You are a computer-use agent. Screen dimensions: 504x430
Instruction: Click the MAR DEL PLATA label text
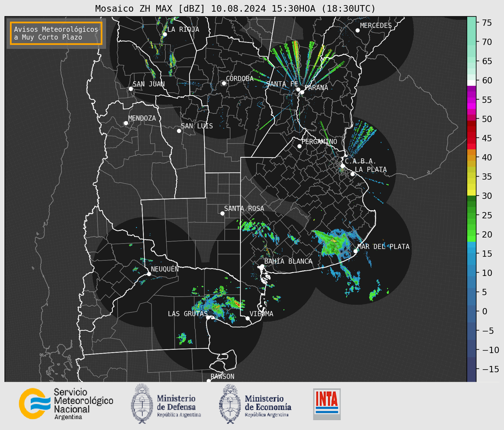[x=383, y=247]
